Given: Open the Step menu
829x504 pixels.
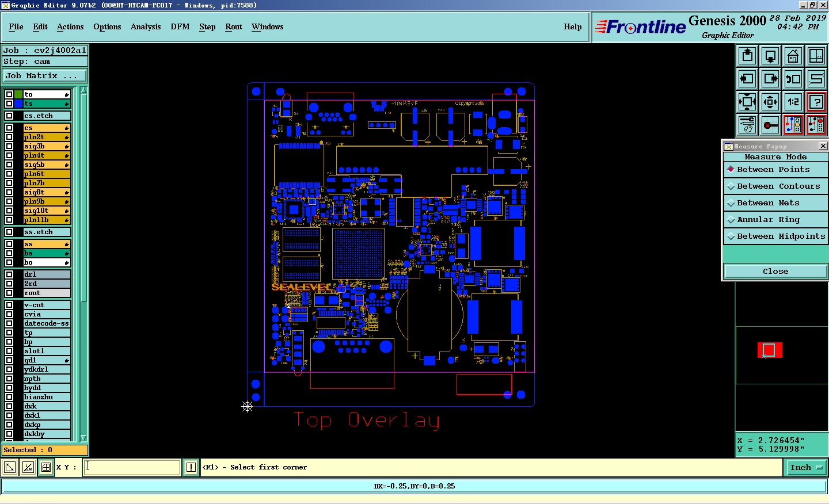Looking at the screenshot, I should coord(207,26).
